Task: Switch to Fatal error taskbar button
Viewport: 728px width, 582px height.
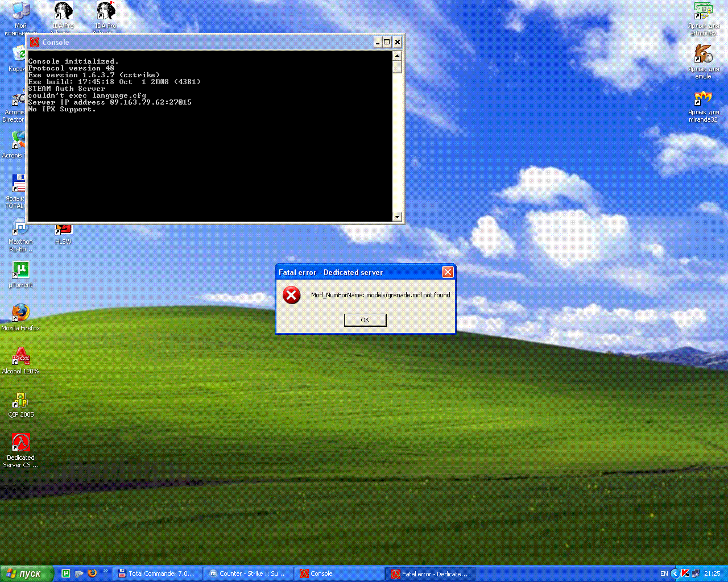Action: (x=430, y=573)
